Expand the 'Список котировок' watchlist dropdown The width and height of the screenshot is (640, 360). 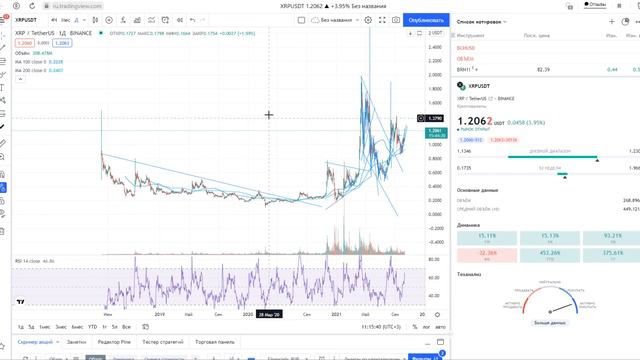coord(482,22)
